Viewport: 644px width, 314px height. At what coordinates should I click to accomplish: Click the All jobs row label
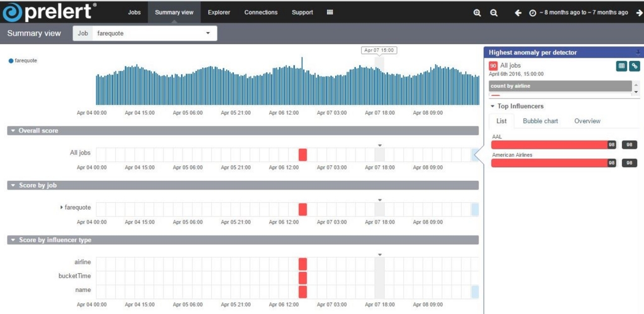pos(80,153)
